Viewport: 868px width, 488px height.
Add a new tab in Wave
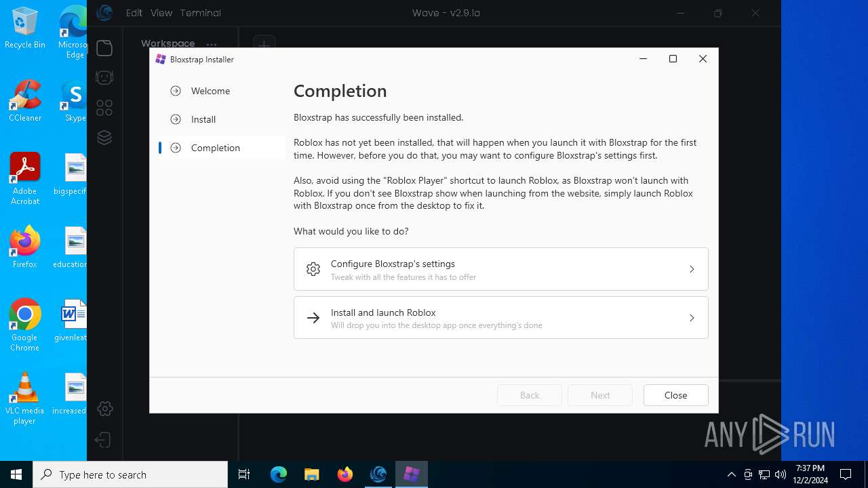point(264,44)
